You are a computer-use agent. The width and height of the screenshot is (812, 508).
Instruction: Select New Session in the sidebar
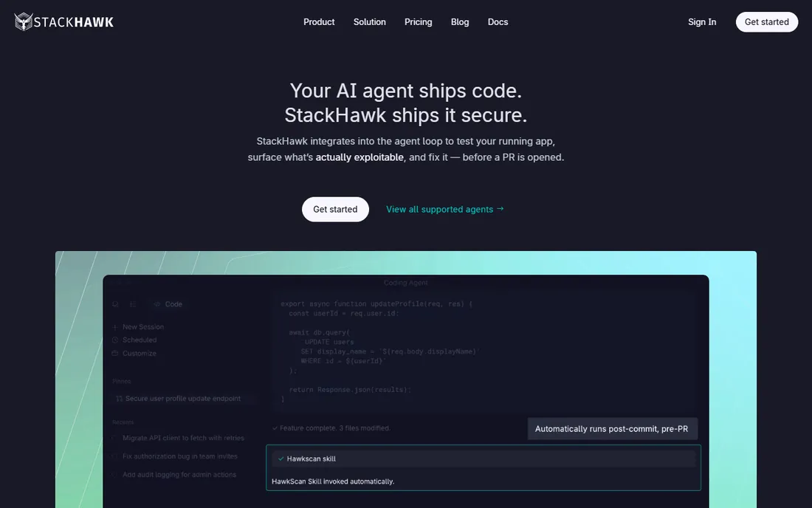pos(143,327)
